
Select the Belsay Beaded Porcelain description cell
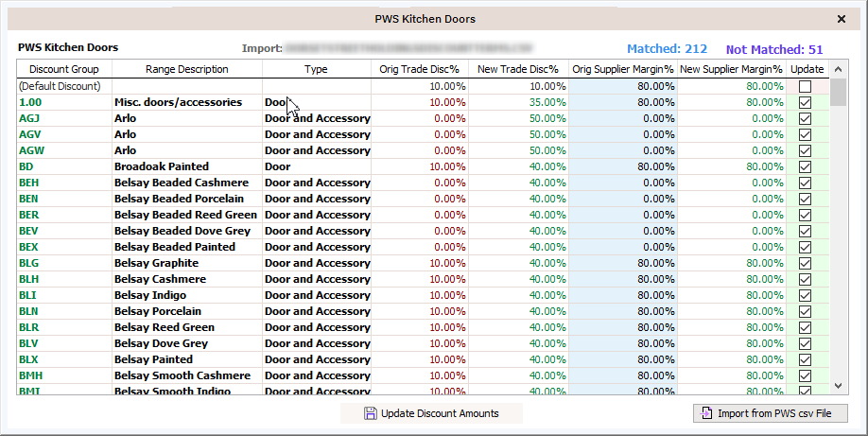coord(187,199)
